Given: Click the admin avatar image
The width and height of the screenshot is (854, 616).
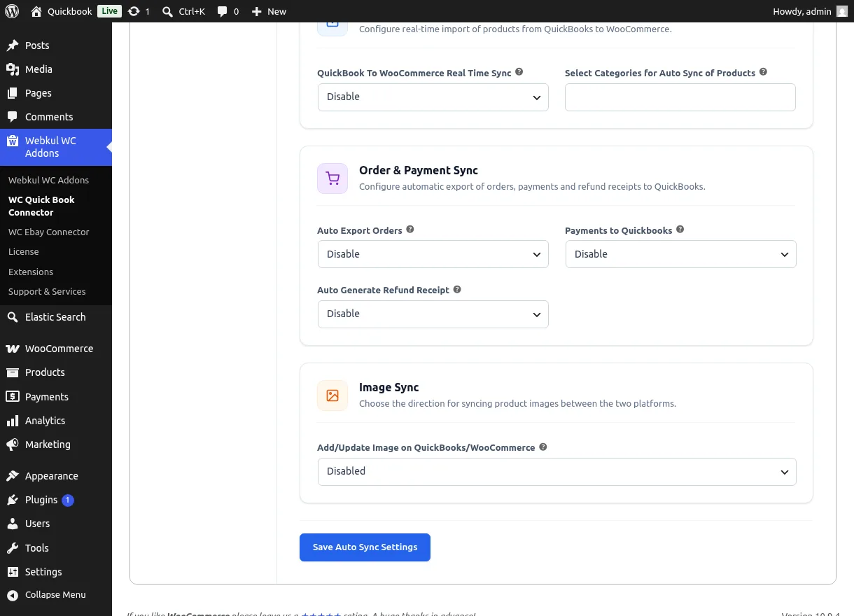Looking at the screenshot, I should 842,11.
